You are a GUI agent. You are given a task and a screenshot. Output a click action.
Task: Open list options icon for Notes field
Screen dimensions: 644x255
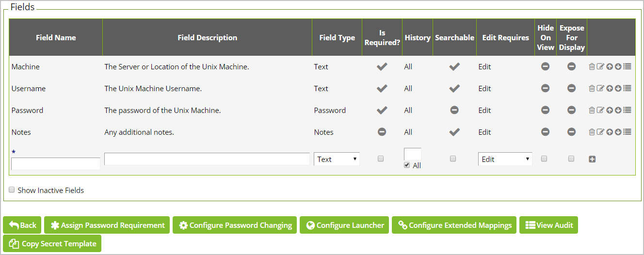point(627,132)
